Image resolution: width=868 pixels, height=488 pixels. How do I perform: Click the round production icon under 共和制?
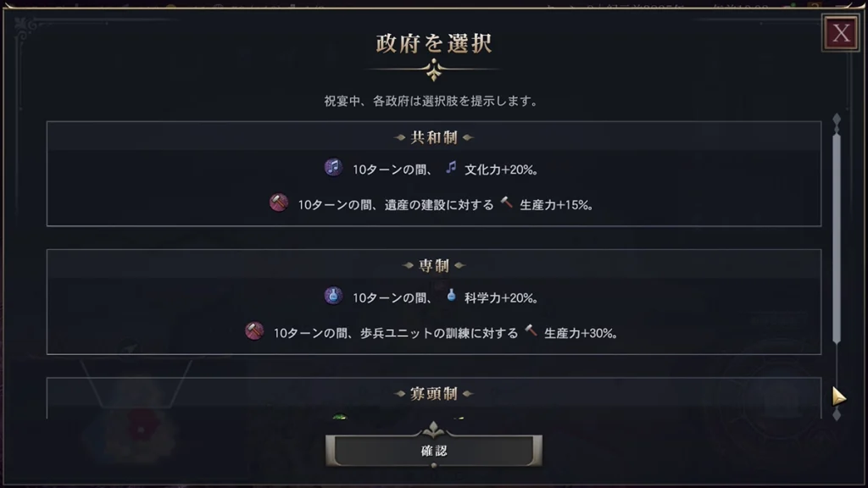[278, 203]
